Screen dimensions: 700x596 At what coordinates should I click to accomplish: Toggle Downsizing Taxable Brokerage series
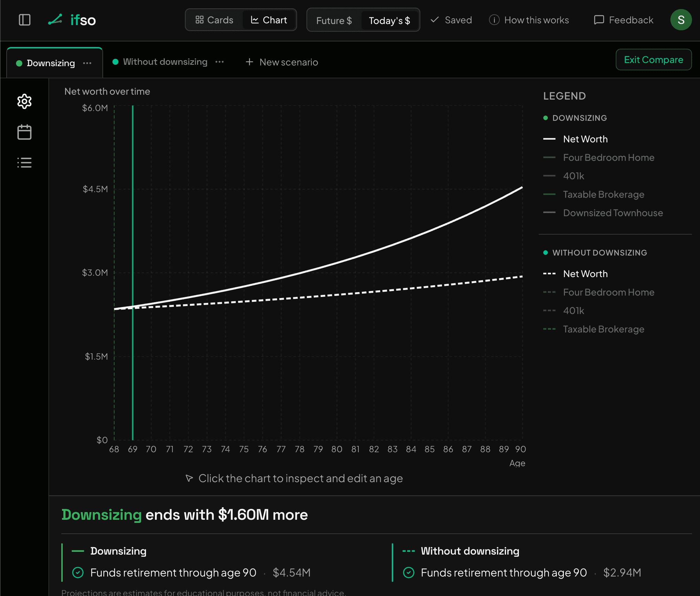[x=593, y=194]
